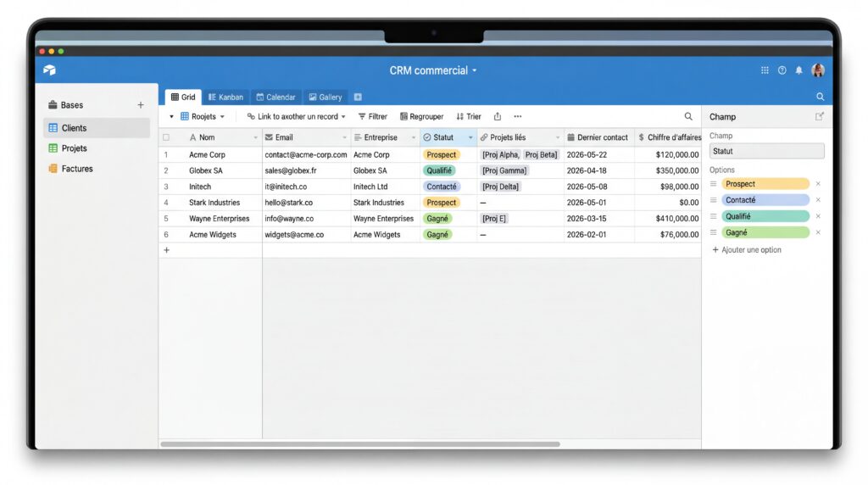Grab the Prospect option drag handle
The image size is (868, 485).
point(714,184)
